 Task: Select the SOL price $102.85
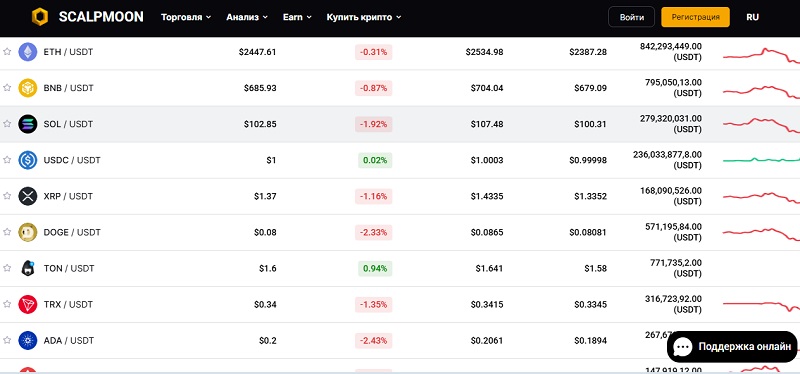[x=260, y=124]
